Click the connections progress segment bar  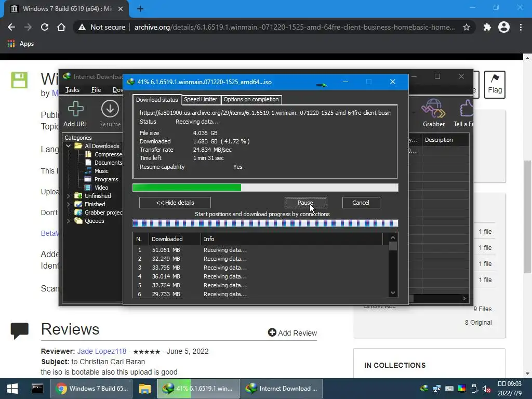click(x=265, y=223)
